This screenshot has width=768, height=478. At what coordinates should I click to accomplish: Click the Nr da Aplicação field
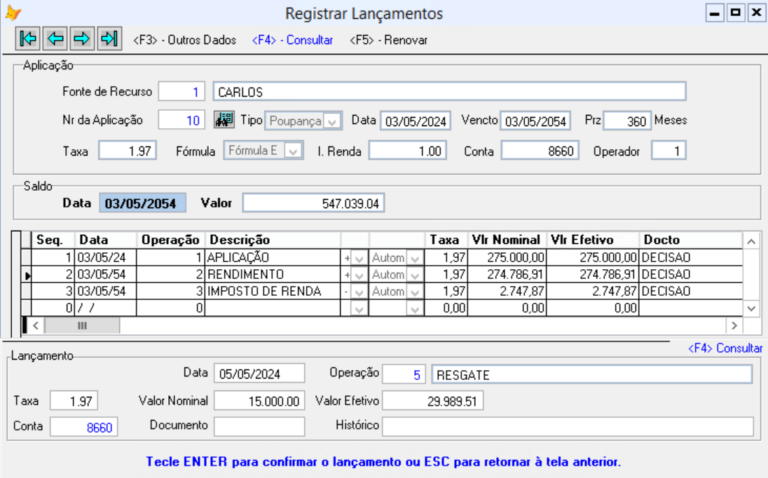click(x=181, y=120)
